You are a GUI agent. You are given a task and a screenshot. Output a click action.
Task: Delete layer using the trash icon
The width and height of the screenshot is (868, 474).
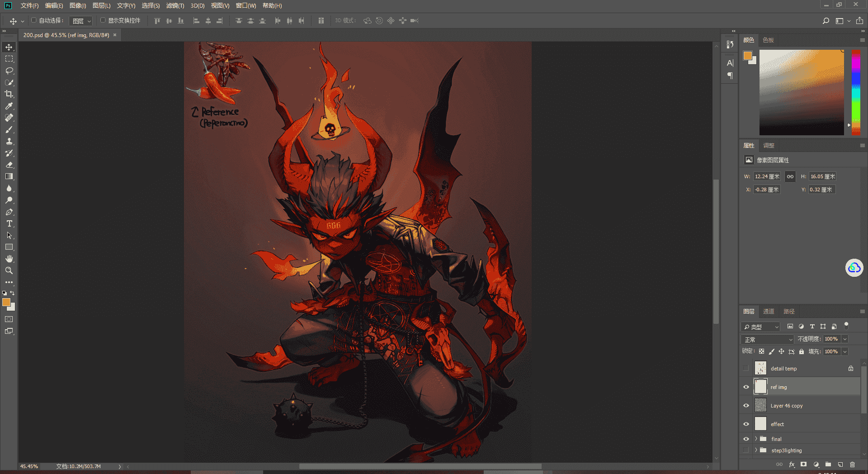pyautogui.click(x=853, y=465)
